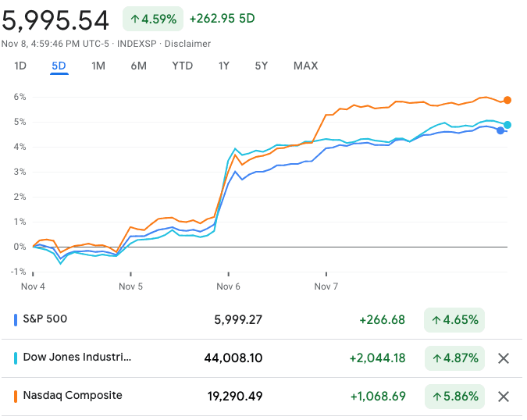Open the MAX chart range
Screen dimensions: 527x420
(305, 66)
